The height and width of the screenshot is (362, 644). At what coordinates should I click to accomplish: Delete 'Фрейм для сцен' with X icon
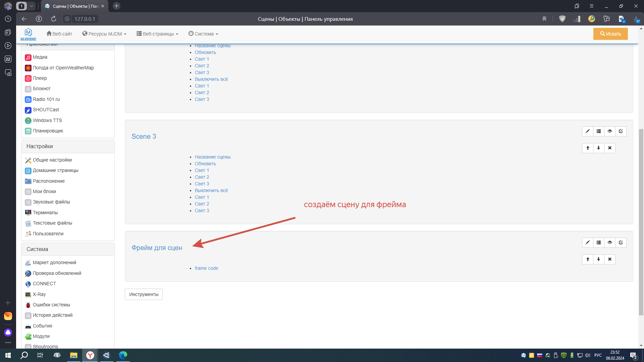[x=609, y=259]
